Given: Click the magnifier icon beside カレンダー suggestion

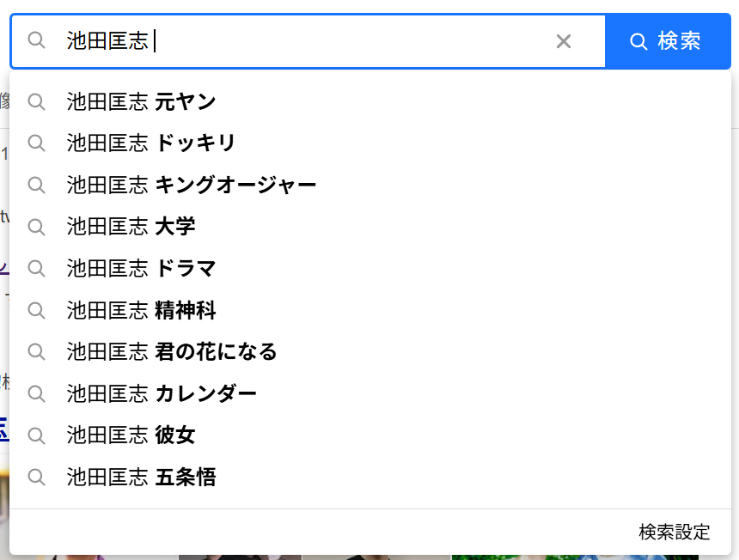Looking at the screenshot, I should 36,393.
